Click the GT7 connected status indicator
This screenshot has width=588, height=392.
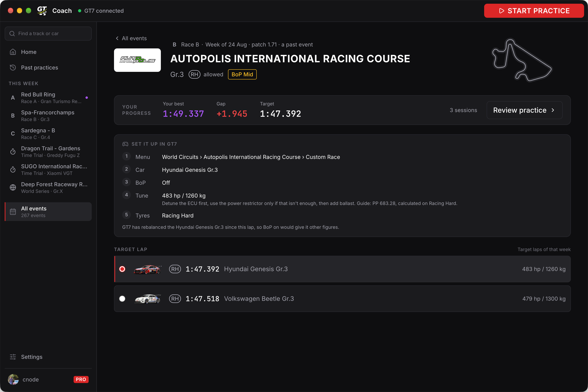pos(101,11)
